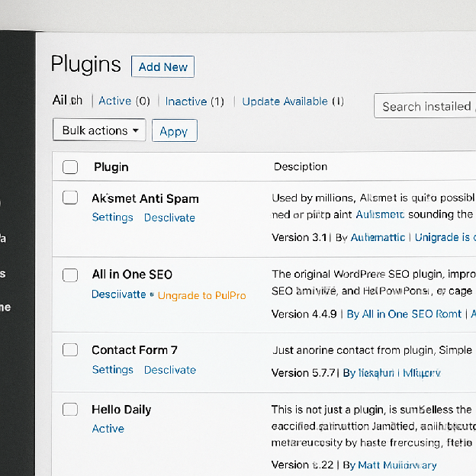Open the Bulk actions dropdown

click(99, 130)
